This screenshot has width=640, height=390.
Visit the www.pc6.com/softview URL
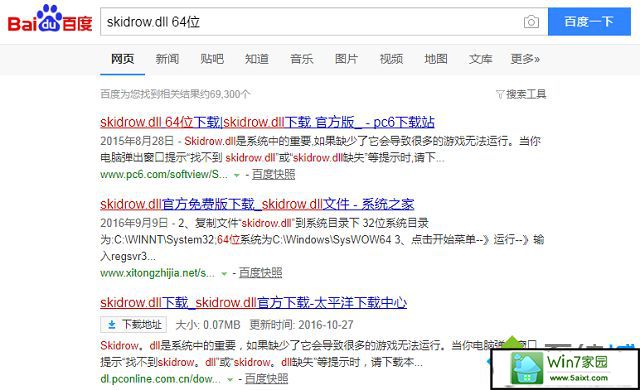pyautogui.click(x=164, y=175)
